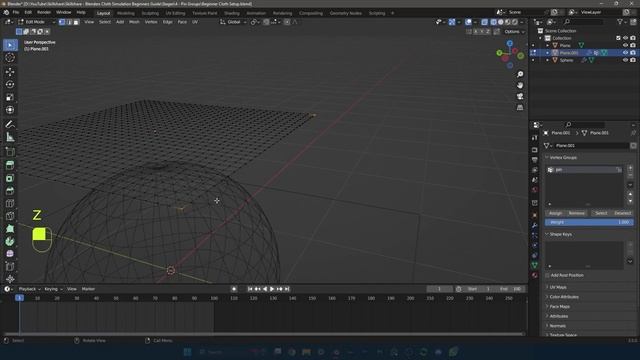Enable Add Rest Position checkbox
Viewport: 640px width, 360px height.
point(548,276)
